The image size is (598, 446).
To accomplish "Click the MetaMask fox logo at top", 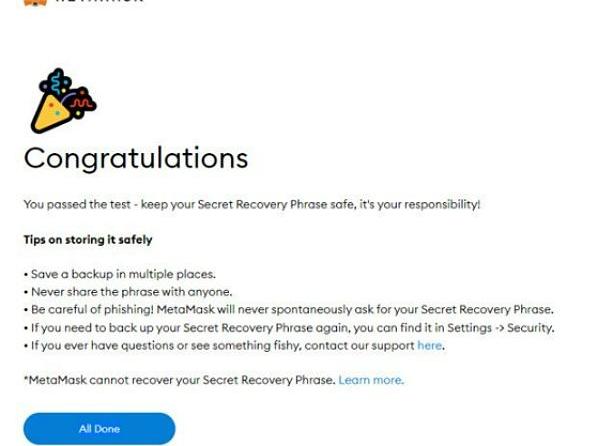I will point(35,2).
